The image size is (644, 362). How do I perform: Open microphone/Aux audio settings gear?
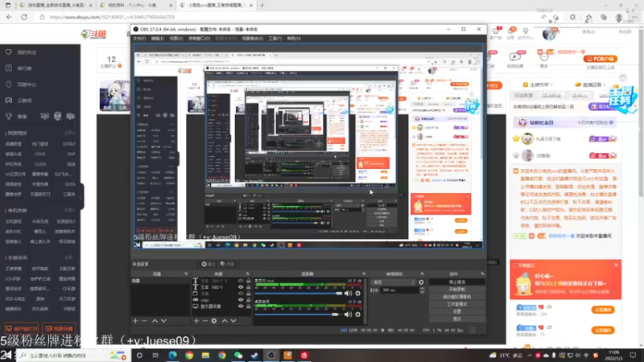pyautogui.click(x=357, y=294)
